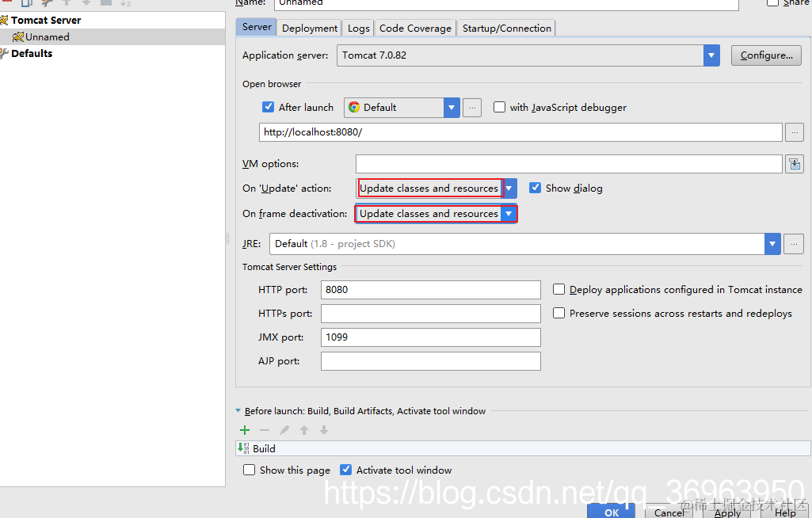Click the HTTPs port field
812x518 pixels.
click(x=430, y=314)
